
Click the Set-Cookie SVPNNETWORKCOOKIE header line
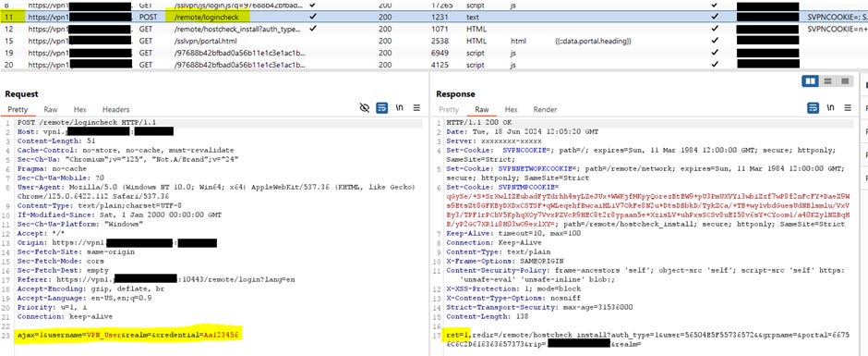tap(646, 173)
